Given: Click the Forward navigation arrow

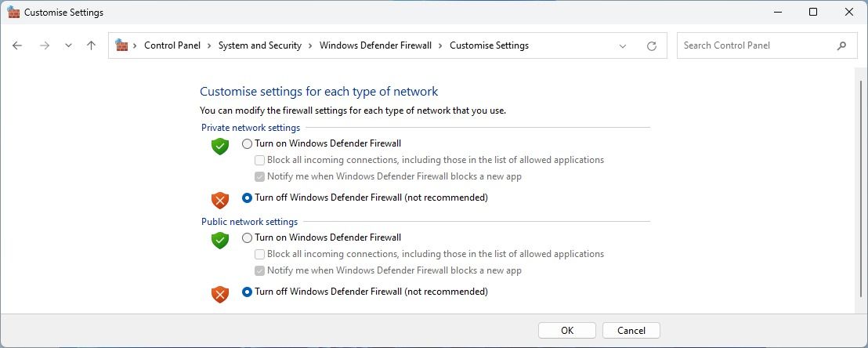Looking at the screenshot, I should (x=45, y=45).
